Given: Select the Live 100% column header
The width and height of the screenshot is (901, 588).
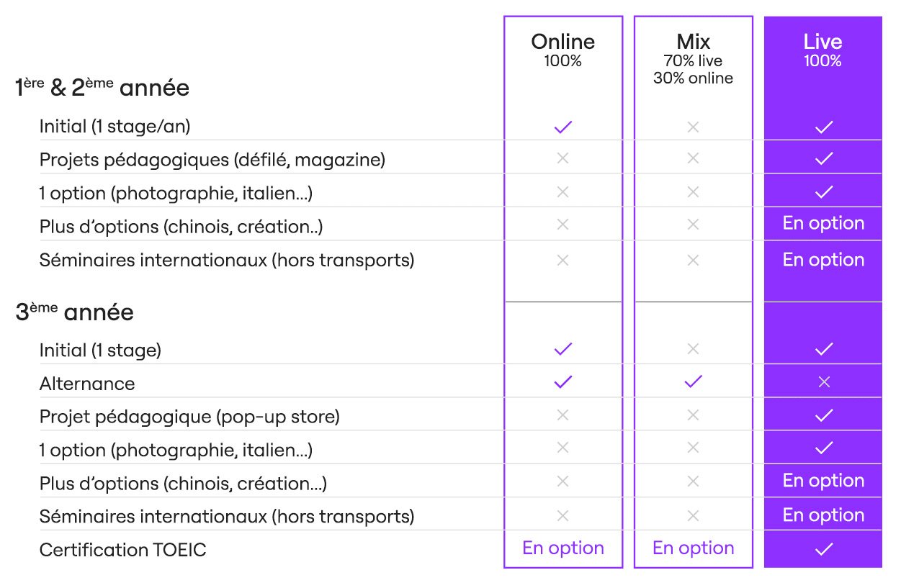Looking at the screenshot, I should coord(823,50).
